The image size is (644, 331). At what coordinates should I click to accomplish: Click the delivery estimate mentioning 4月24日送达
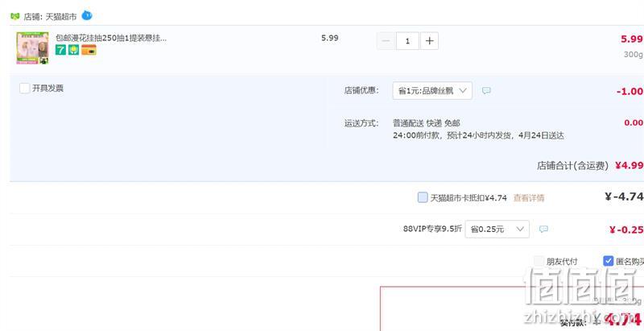tap(478, 135)
